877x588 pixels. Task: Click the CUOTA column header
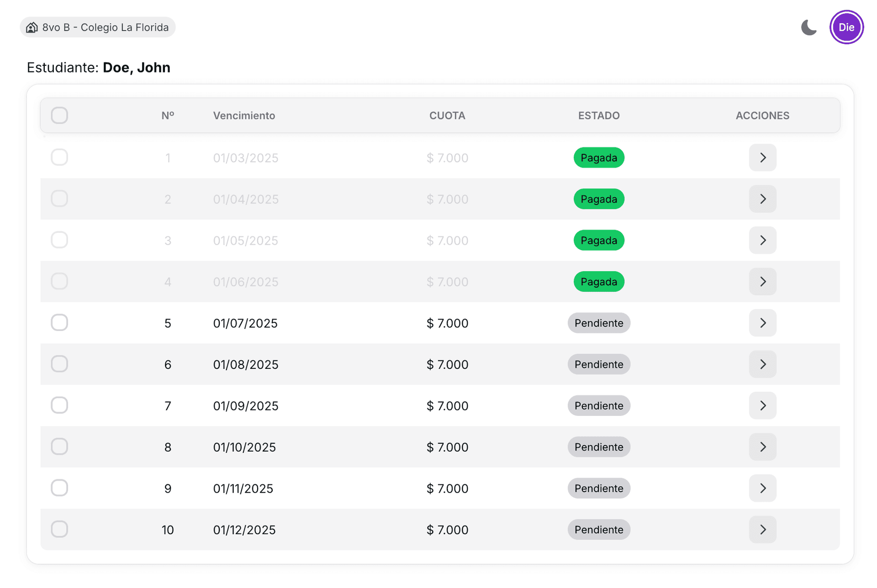click(x=447, y=115)
